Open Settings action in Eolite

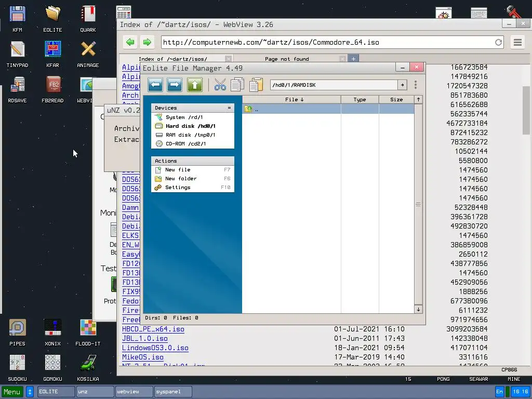coord(193,187)
